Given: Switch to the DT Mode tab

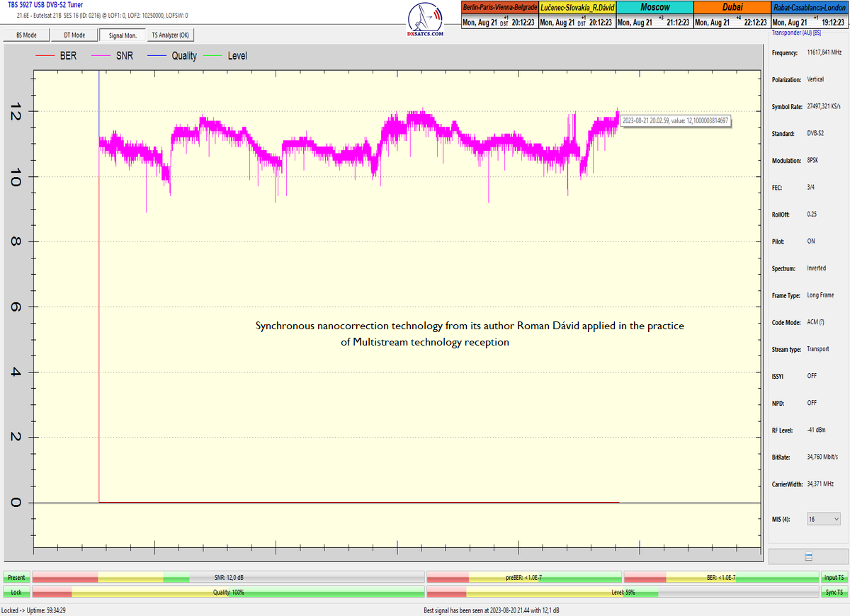Looking at the screenshot, I should pos(74,35).
